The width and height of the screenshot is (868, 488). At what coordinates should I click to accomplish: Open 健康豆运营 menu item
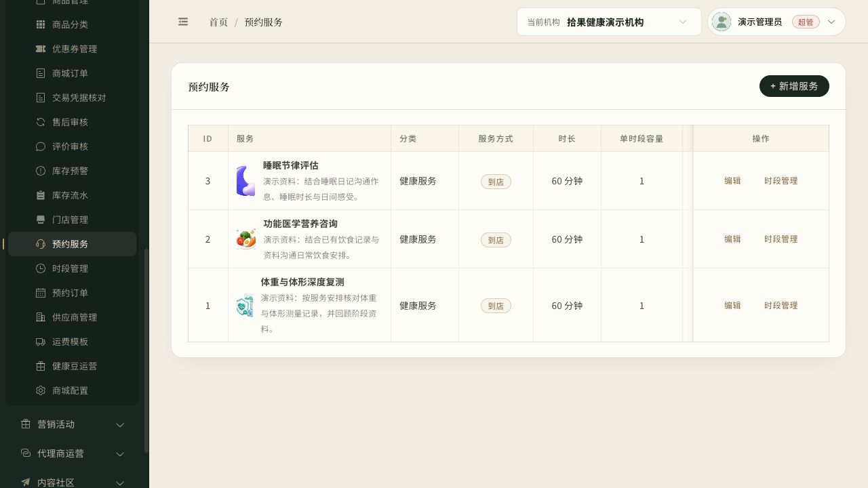click(x=71, y=366)
